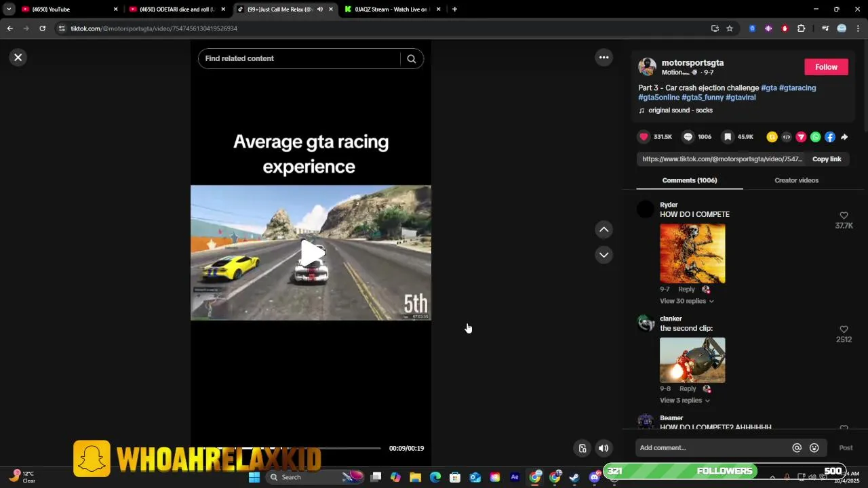Like the video with heart icon
The width and height of the screenshot is (868, 488).
(644, 137)
